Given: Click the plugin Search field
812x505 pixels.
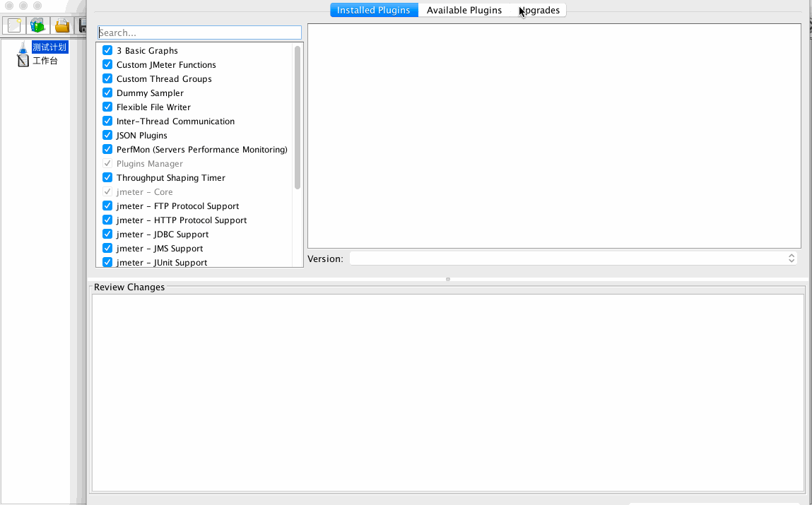Looking at the screenshot, I should [x=199, y=32].
